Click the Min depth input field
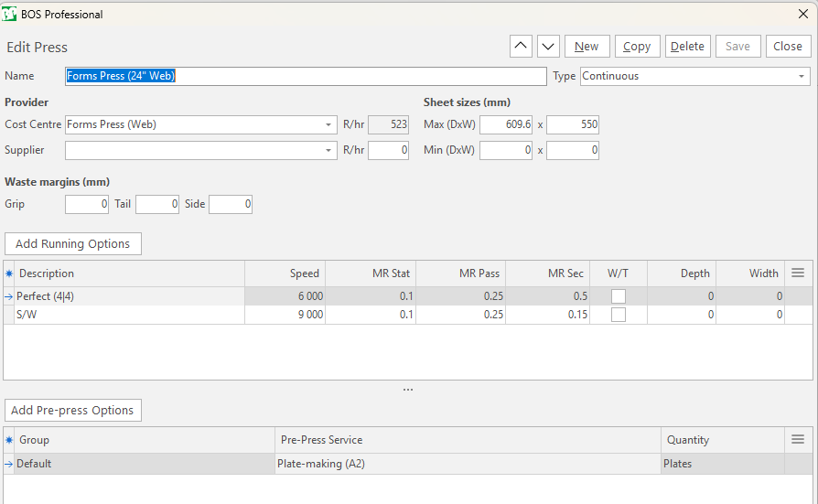 click(506, 150)
